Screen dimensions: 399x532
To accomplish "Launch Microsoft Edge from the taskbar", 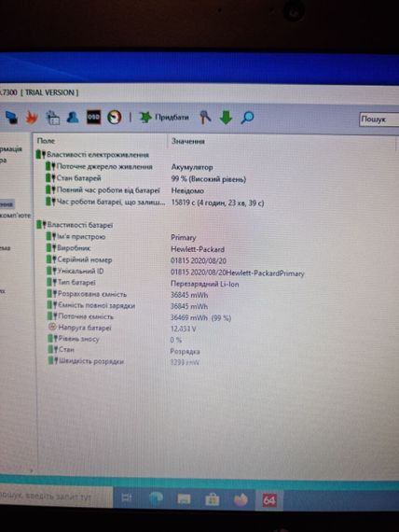I will [x=156, y=498].
